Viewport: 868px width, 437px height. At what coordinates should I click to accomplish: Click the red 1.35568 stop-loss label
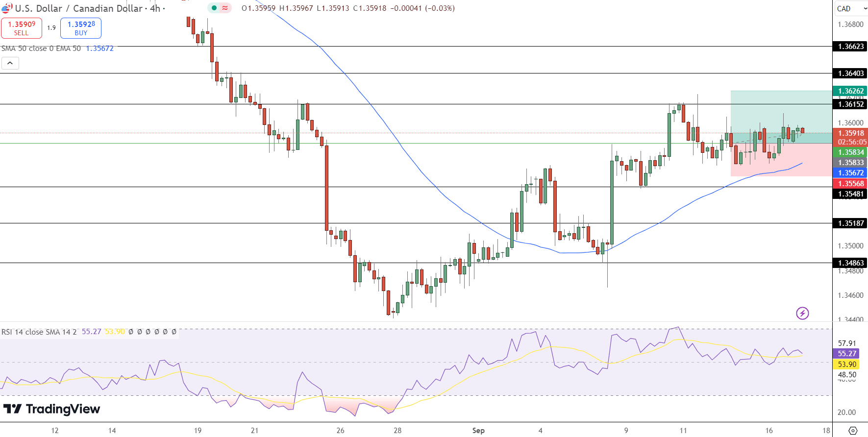[850, 184]
